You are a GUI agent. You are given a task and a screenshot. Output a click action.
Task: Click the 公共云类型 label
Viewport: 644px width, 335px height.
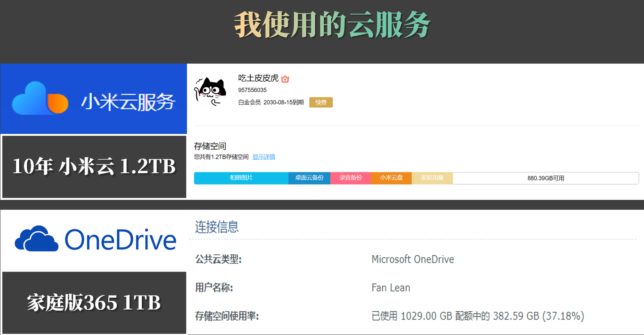(218, 259)
